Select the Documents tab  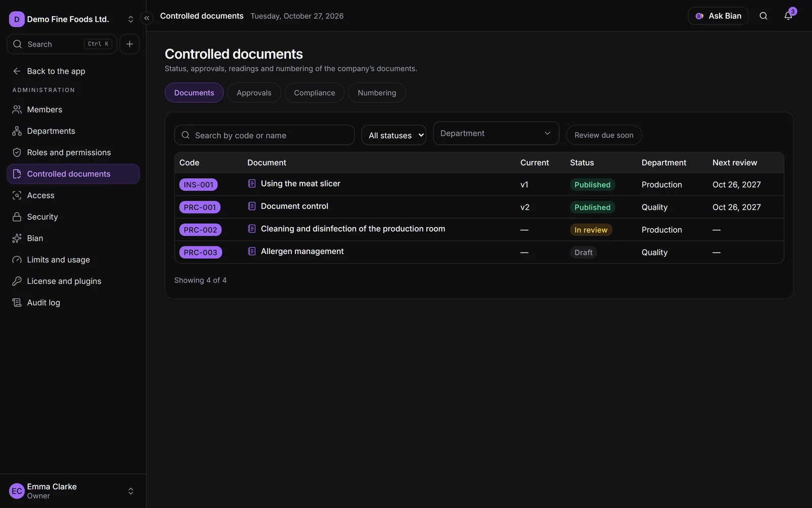coord(194,92)
